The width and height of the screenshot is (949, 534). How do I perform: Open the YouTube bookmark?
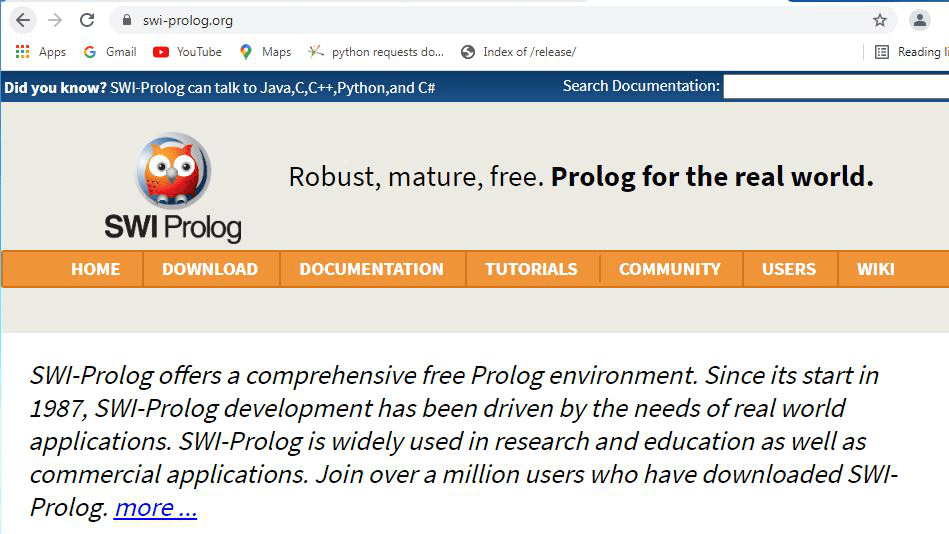tap(187, 52)
